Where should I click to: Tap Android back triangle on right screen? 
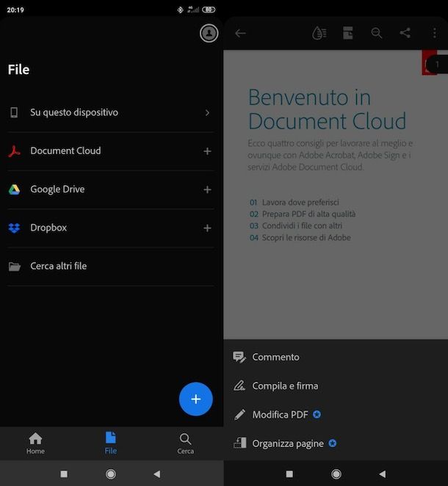point(383,474)
